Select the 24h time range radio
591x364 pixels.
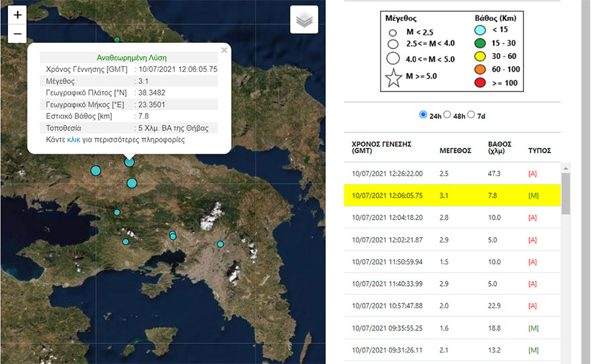click(x=423, y=115)
